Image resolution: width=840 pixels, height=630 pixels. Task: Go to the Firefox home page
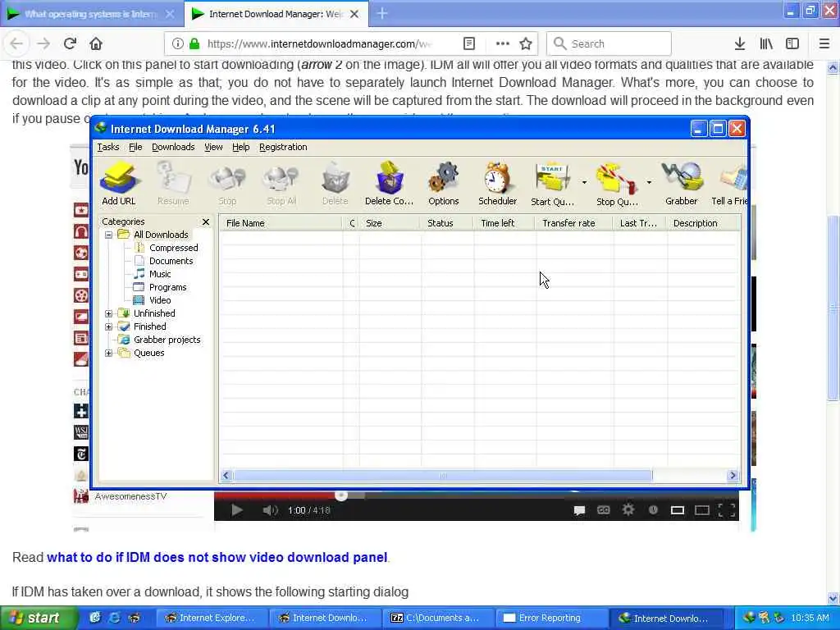pos(96,44)
